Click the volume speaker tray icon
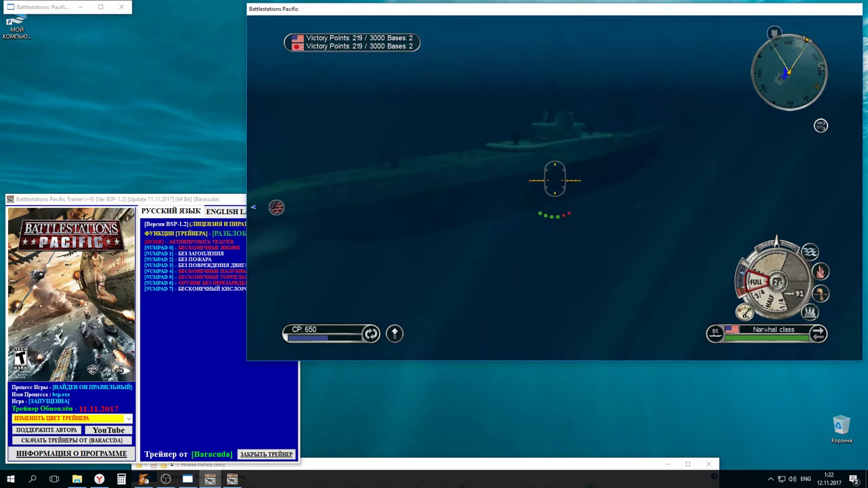Viewport: 868px width, 488px height. click(x=792, y=479)
